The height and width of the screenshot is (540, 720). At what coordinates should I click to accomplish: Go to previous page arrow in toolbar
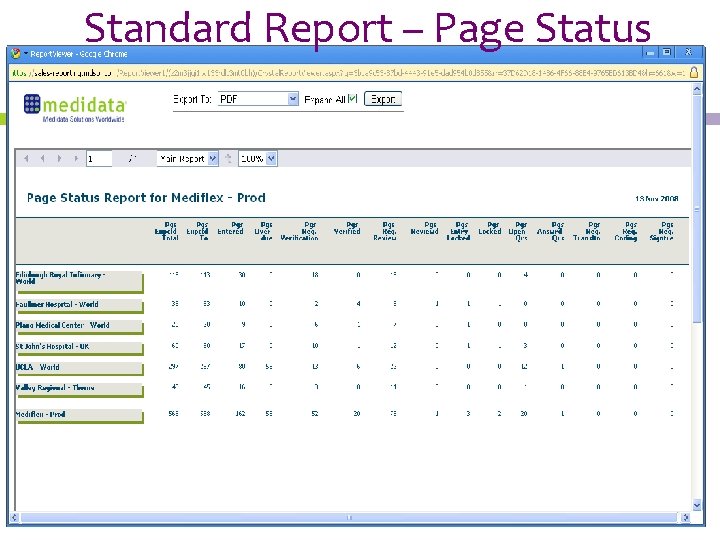pos(42,158)
